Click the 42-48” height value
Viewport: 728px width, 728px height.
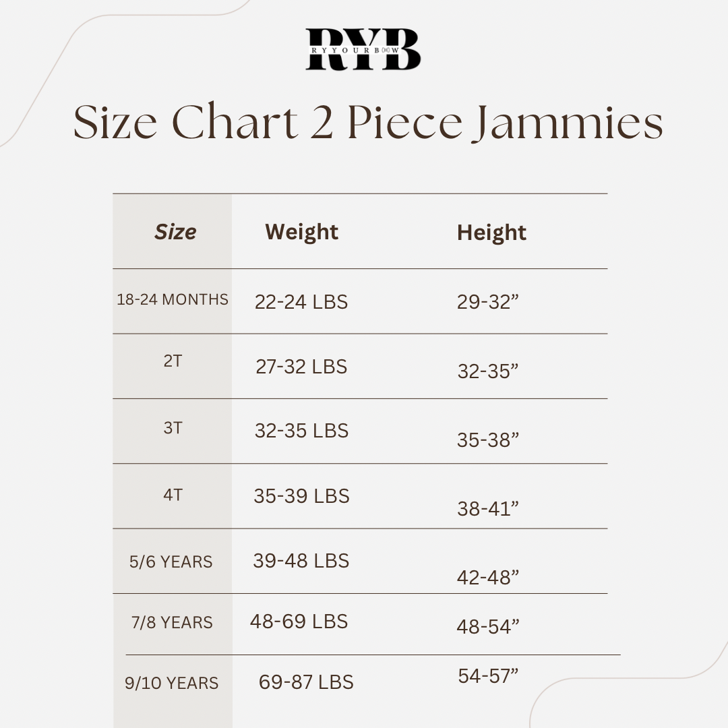[488, 577]
